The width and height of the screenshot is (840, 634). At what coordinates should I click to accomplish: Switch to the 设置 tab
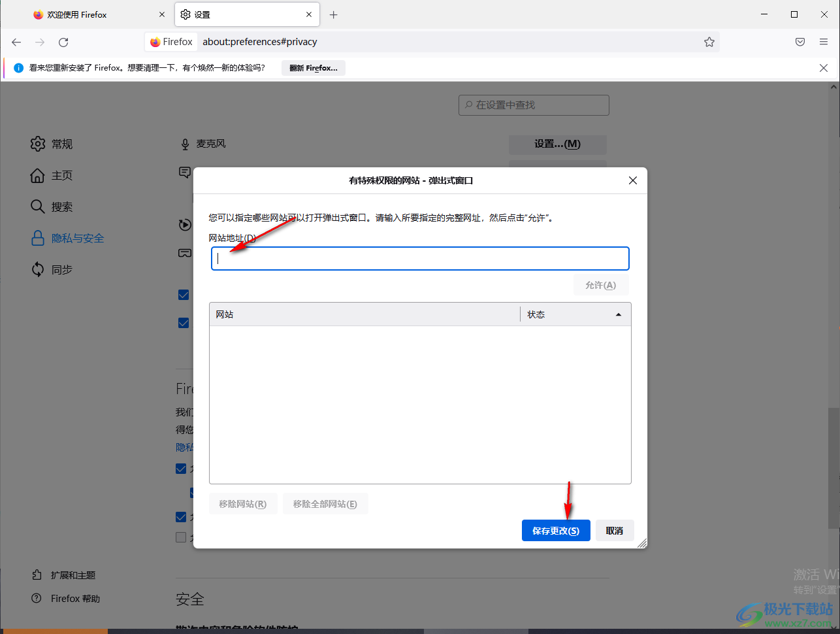247,14
